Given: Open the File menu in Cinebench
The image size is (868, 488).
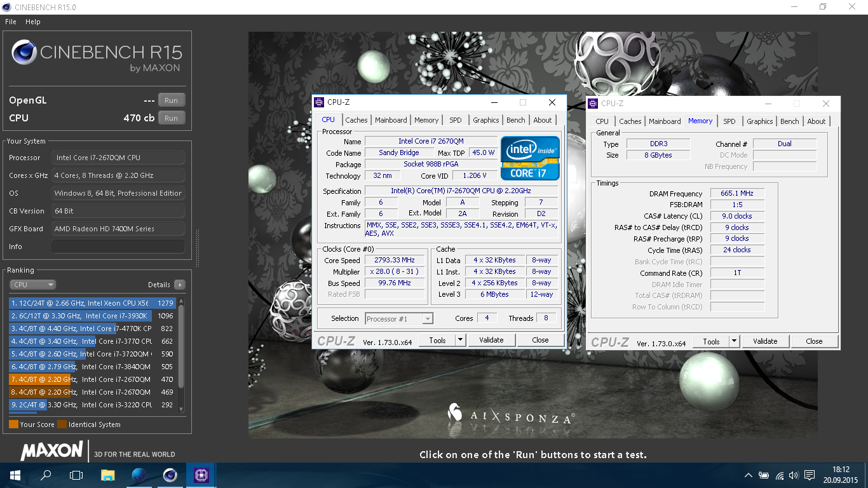Looking at the screenshot, I should click(x=10, y=22).
